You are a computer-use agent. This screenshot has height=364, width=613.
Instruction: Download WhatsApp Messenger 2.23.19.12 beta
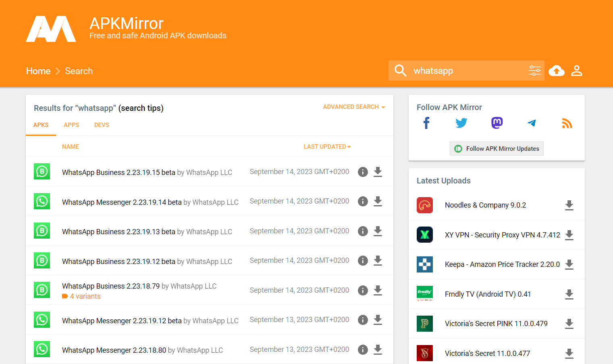pyautogui.click(x=378, y=320)
